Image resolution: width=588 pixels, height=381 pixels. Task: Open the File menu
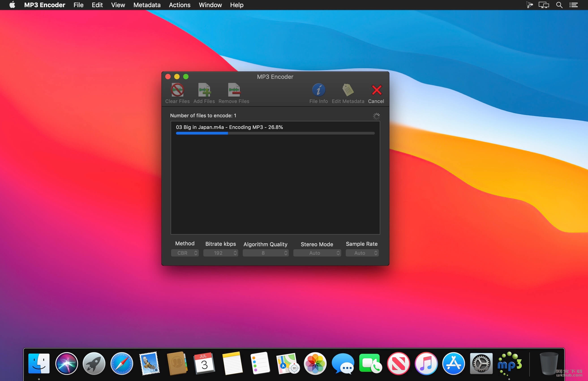point(79,5)
